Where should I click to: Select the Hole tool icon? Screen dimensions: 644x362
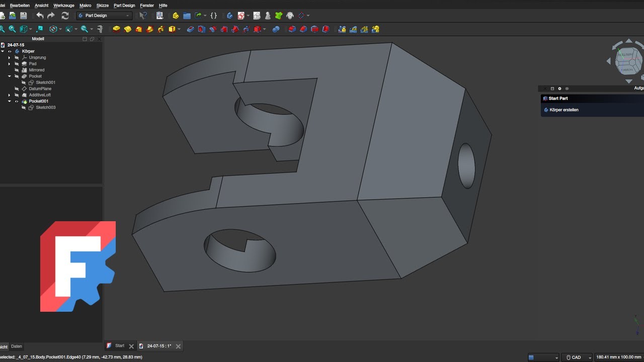click(x=201, y=29)
